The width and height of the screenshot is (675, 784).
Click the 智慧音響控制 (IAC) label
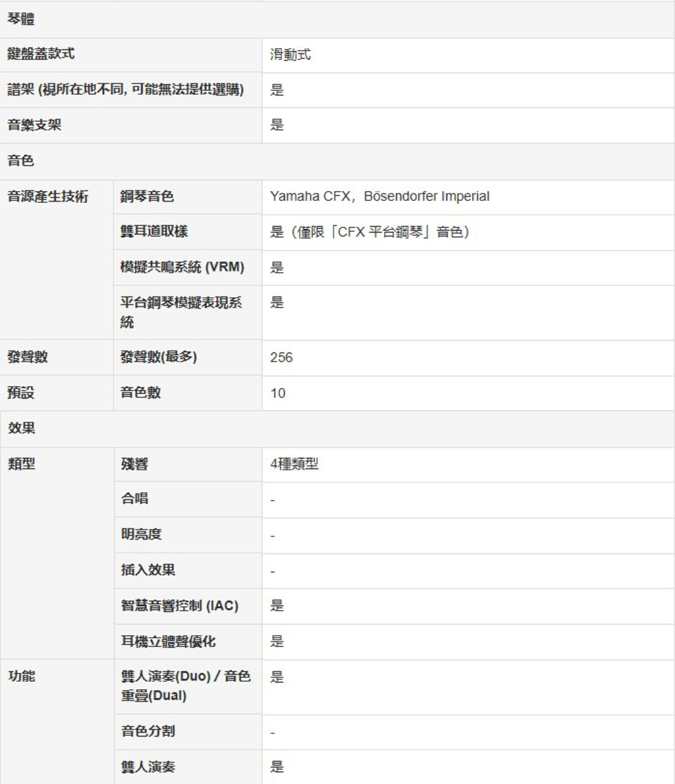point(180,606)
